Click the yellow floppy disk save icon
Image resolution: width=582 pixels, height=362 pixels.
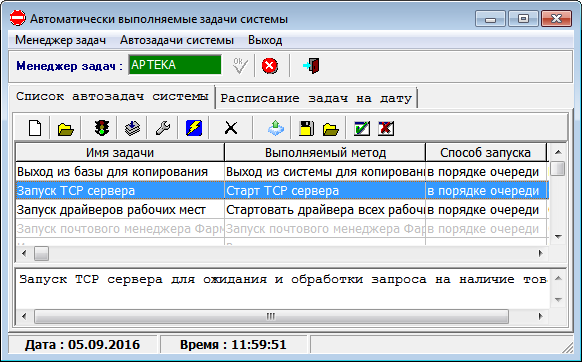click(x=306, y=128)
